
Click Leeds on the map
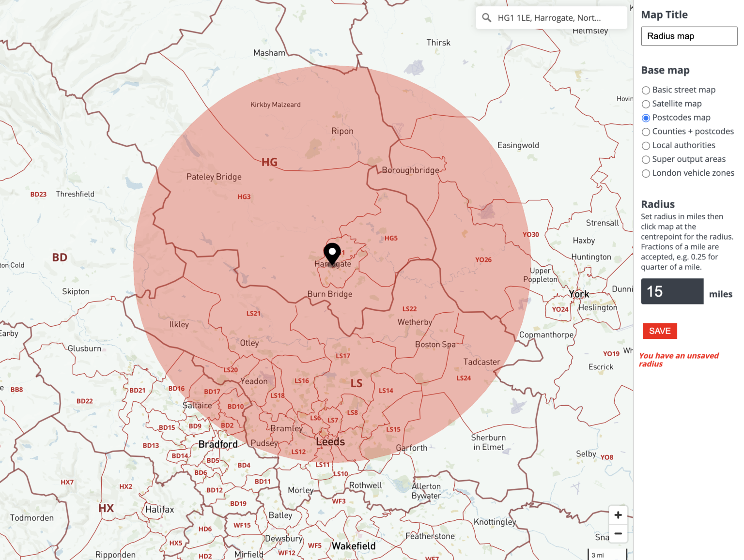click(330, 441)
